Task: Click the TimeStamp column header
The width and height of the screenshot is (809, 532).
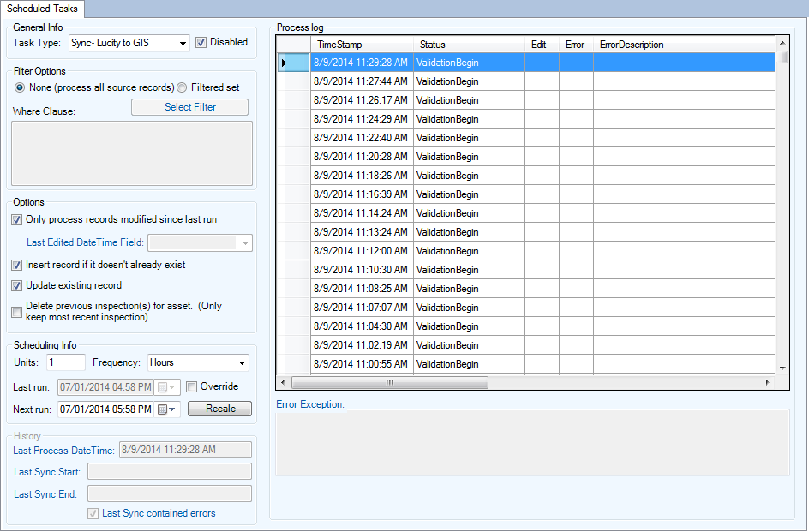Action: pyautogui.click(x=362, y=45)
